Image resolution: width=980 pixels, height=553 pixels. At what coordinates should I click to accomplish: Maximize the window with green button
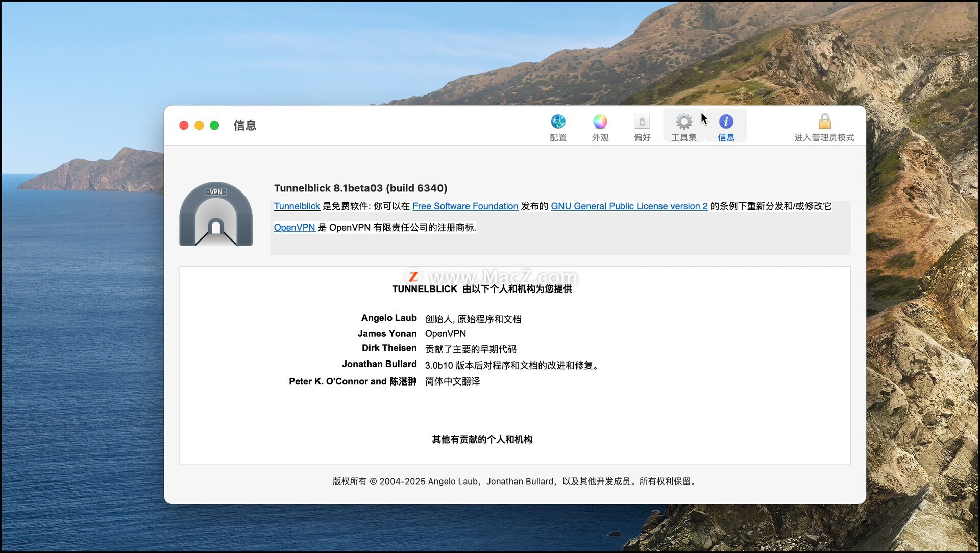click(215, 125)
